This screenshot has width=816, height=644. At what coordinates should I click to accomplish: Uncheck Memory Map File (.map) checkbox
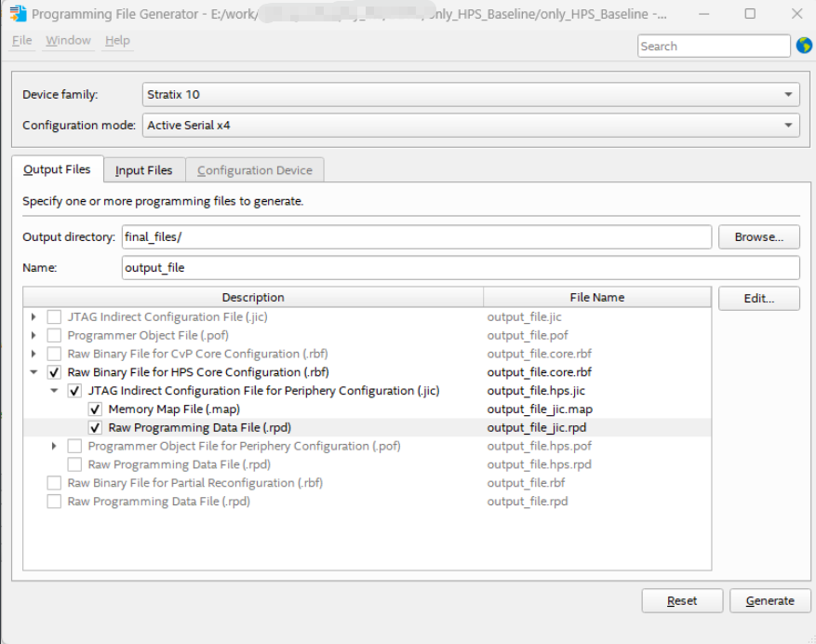point(95,409)
